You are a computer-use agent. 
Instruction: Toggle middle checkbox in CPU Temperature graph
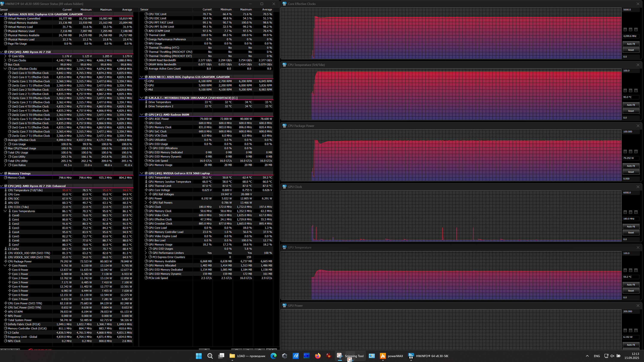pyautogui.click(x=630, y=90)
